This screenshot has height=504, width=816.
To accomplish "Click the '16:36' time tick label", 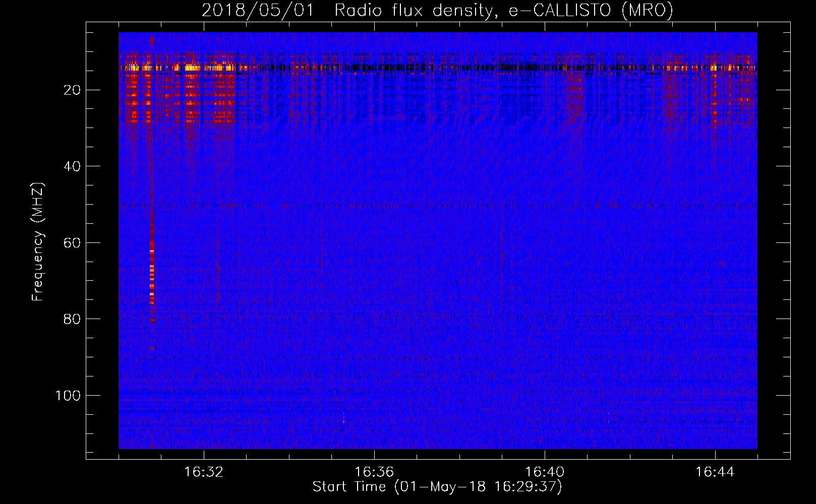I will 374,472.
